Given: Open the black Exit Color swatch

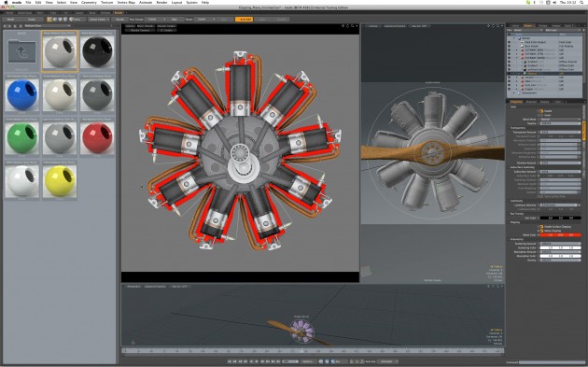Looking at the screenshot, I should tap(560, 218).
